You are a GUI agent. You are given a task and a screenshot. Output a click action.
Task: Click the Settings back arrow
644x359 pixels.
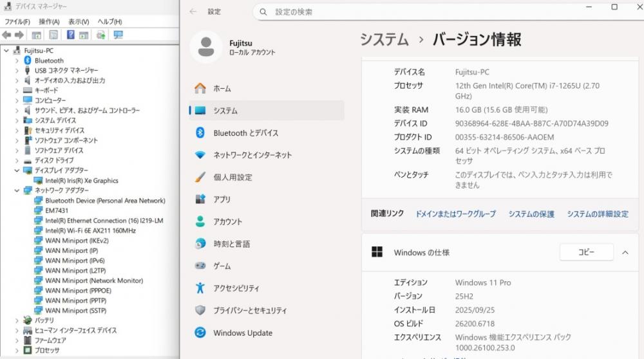tap(193, 12)
